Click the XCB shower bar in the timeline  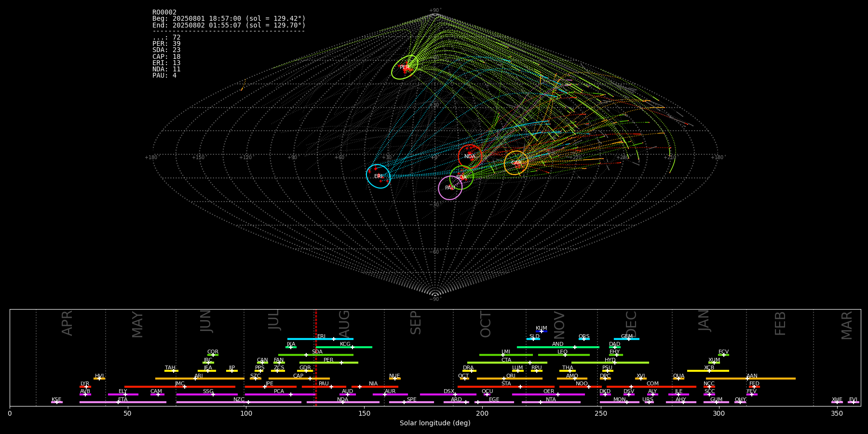(708, 371)
